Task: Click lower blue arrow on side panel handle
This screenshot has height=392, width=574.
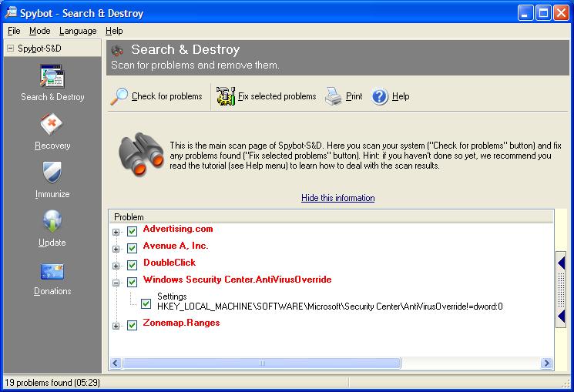Action: [x=561, y=317]
